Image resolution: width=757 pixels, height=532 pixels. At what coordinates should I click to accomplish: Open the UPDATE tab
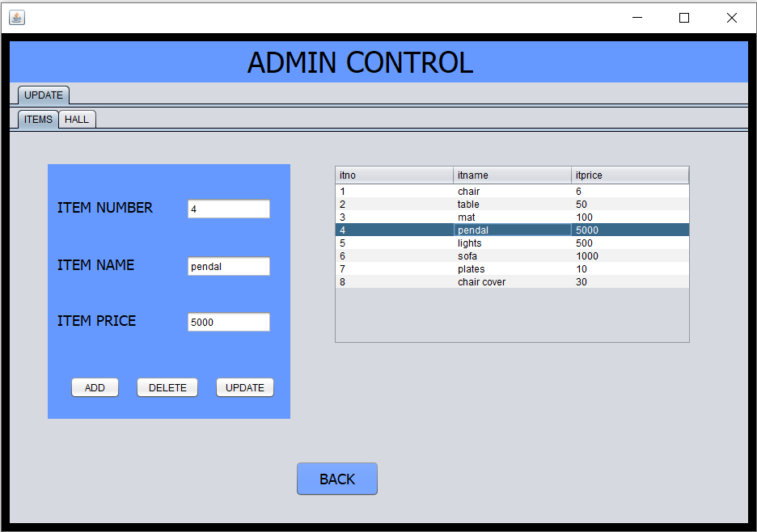coord(42,95)
